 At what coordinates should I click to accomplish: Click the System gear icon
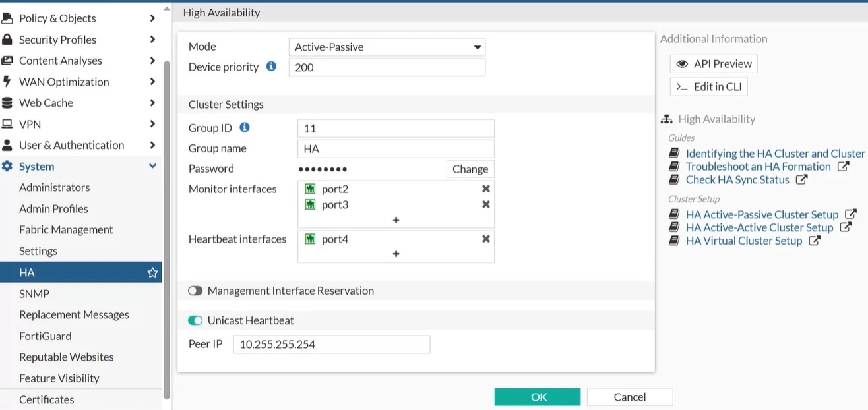(7, 167)
